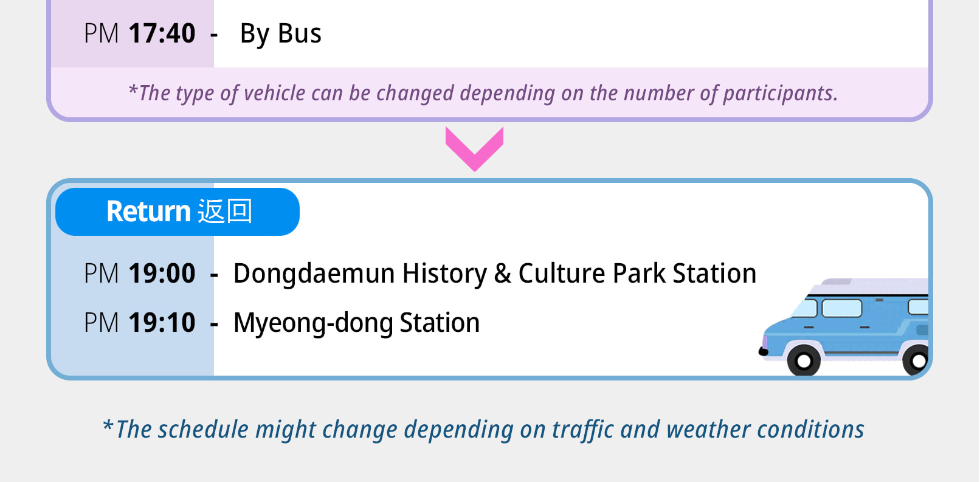Click the Chinese characters 返回 in badge

point(225,212)
